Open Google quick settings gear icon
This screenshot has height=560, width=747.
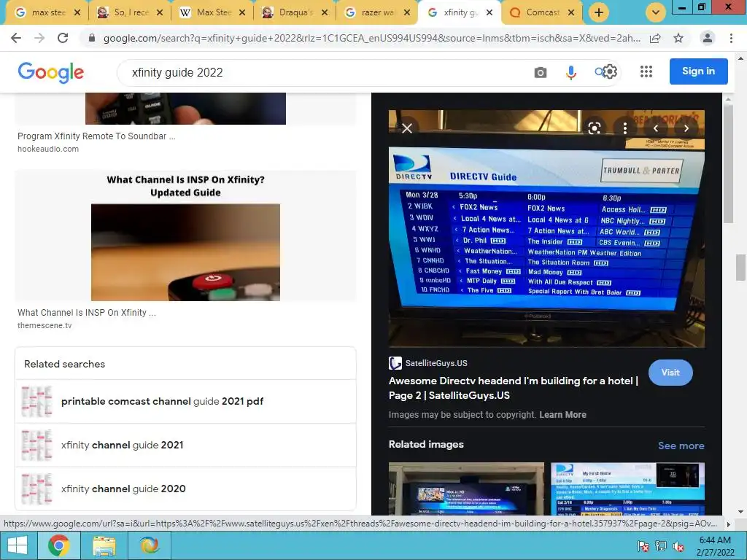pos(611,72)
